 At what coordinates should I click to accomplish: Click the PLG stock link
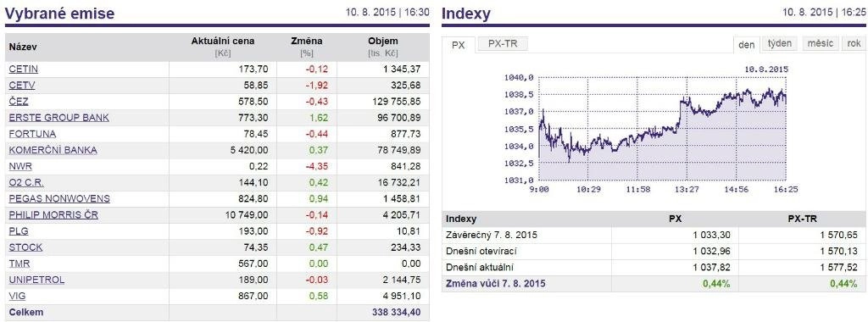pyautogui.click(x=19, y=230)
